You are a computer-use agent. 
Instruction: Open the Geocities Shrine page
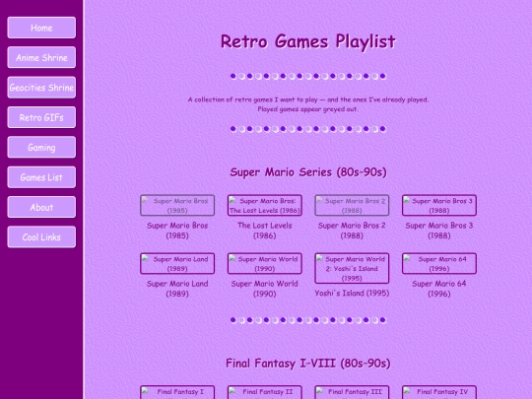pos(41,88)
